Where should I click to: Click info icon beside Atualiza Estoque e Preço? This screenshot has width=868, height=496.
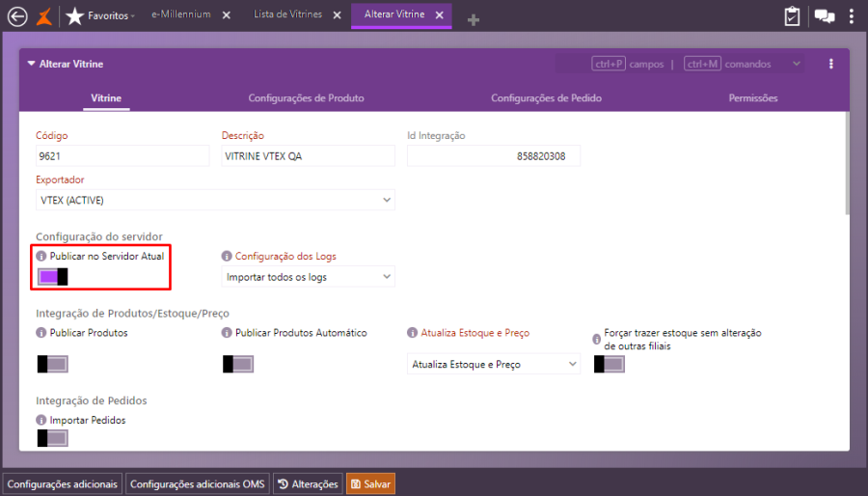[412, 333]
